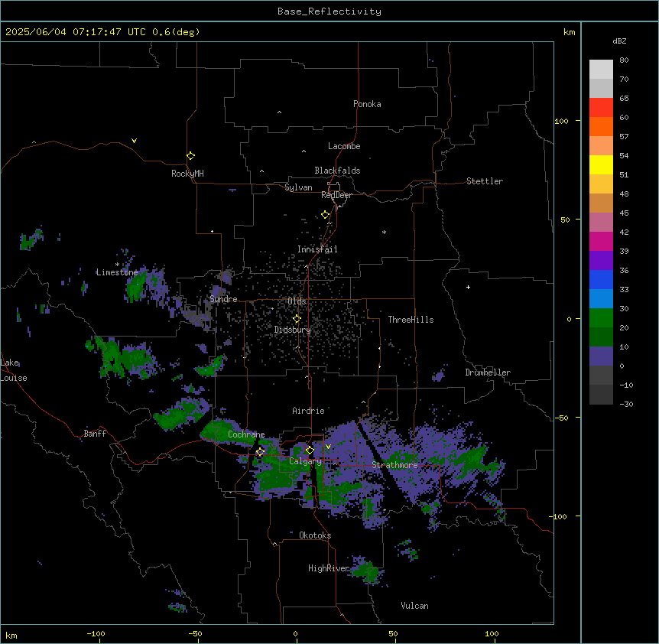Pick the red 65 dBZ legend swatch
The width and height of the screenshot is (659, 644).
(601, 107)
